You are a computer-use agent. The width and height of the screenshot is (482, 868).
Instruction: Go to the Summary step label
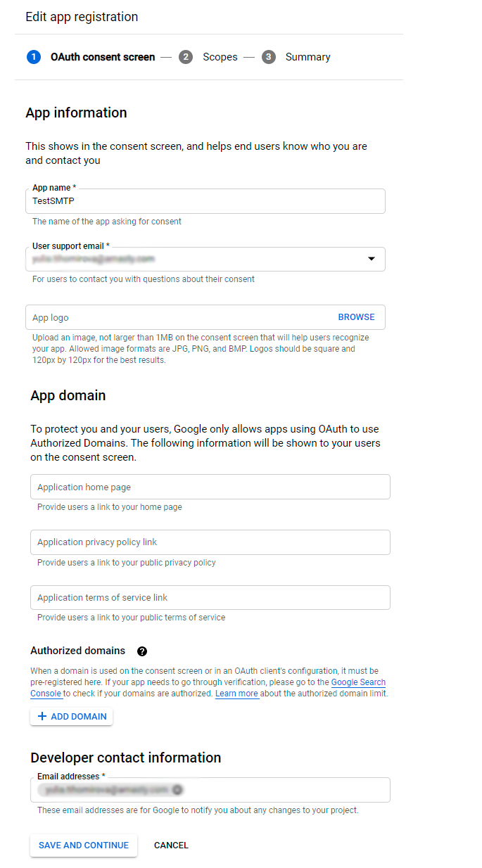click(x=307, y=57)
